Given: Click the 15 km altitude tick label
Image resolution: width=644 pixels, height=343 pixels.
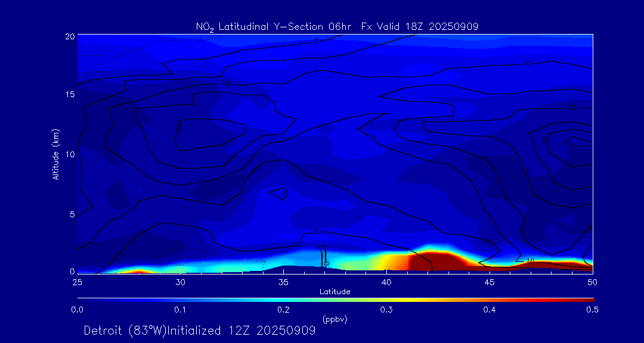Looking at the screenshot, I should 69,95.
